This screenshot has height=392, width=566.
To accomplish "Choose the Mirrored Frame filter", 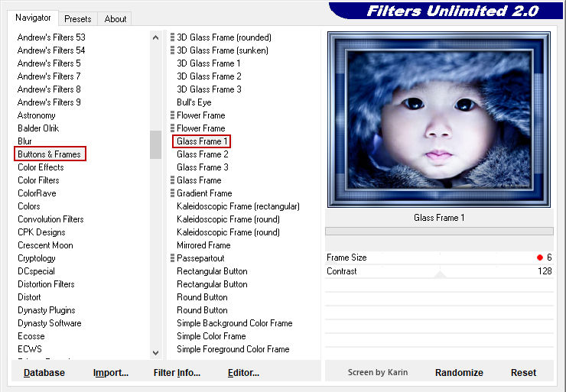I will tap(203, 245).
